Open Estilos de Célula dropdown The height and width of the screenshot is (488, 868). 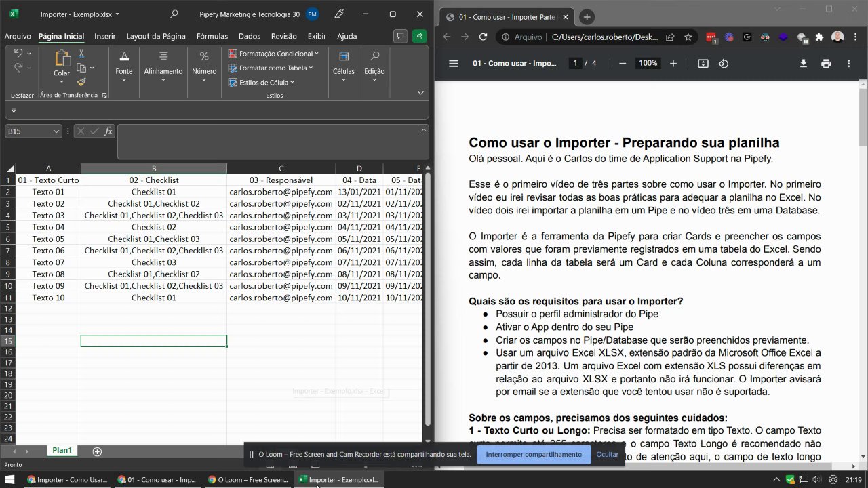[x=261, y=83]
